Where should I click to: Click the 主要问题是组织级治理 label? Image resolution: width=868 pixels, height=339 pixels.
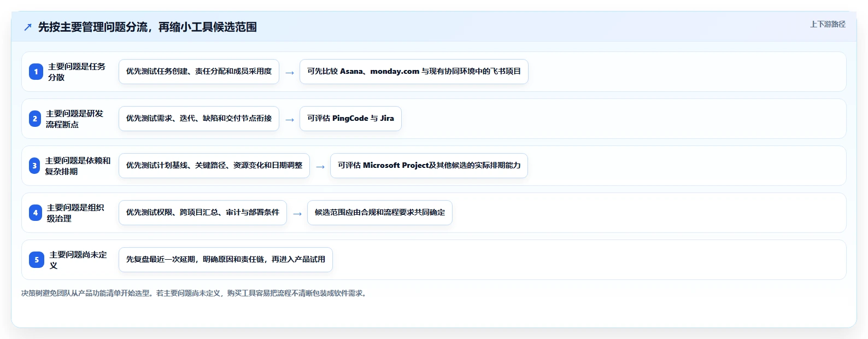click(x=75, y=213)
